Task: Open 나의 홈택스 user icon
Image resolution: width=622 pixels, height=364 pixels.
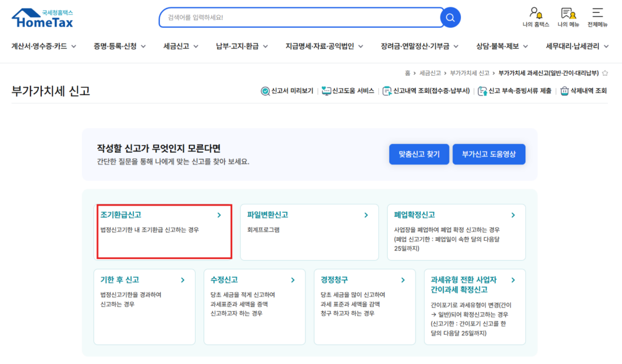Action: (x=535, y=13)
